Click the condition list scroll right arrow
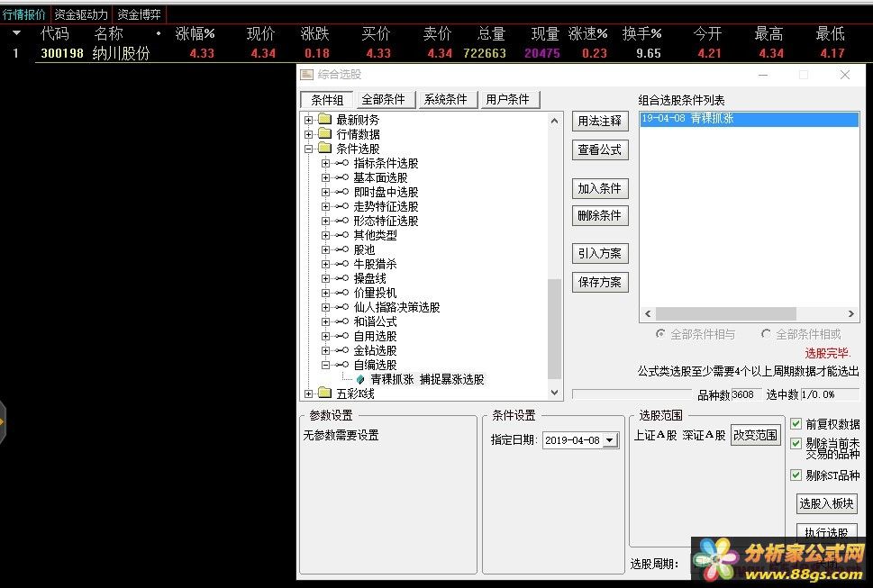Image resolution: width=873 pixels, height=588 pixels. click(850, 313)
